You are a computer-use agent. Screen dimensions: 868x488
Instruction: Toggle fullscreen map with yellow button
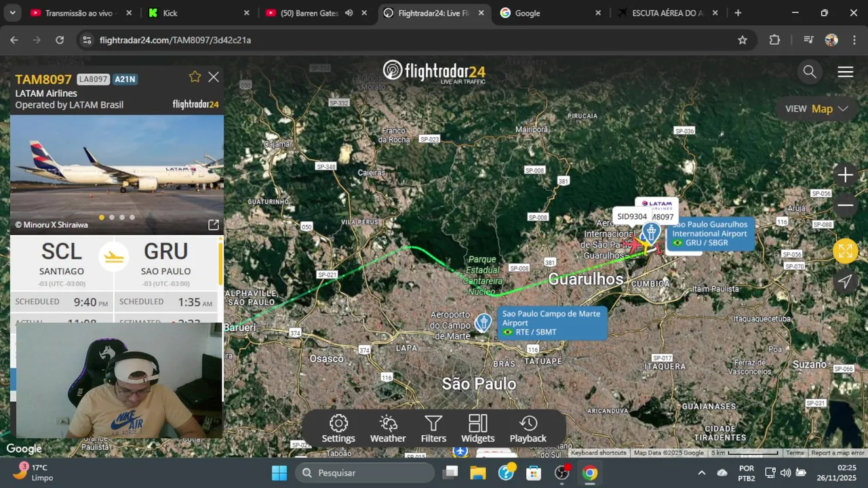(x=846, y=251)
